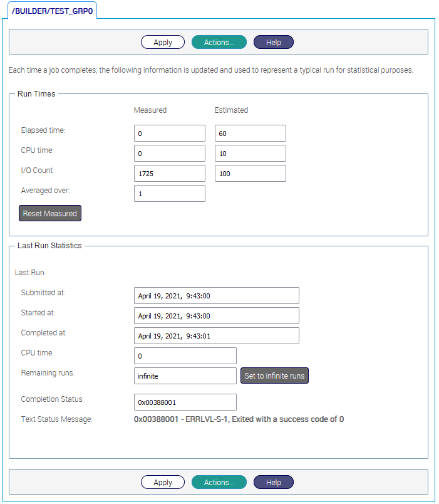The width and height of the screenshot is (439, 504).
Task: Open the Actions menu in the bottom bar
Action: [x=219, y=483]
